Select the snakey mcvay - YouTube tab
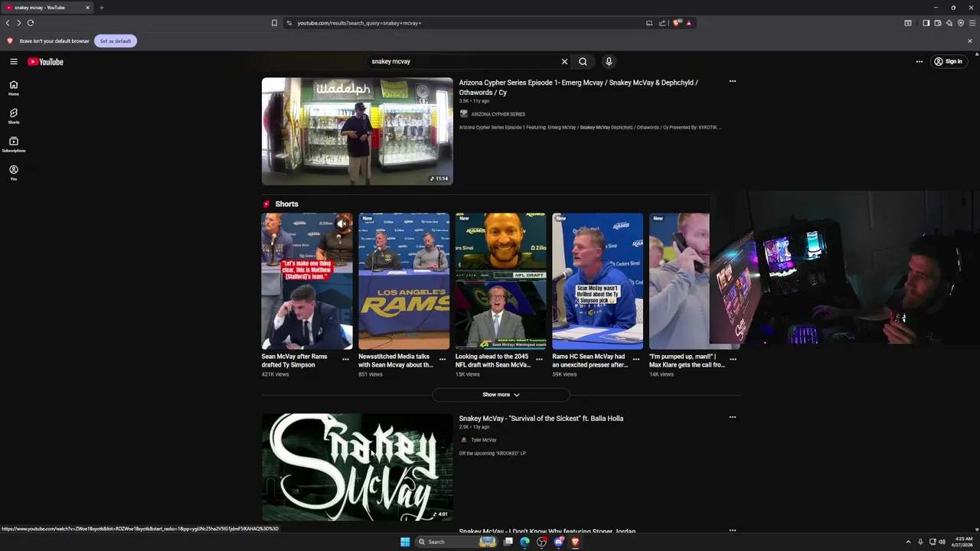Screen dimensions: 980x551 pyautogui.click(x=47, y=8)
